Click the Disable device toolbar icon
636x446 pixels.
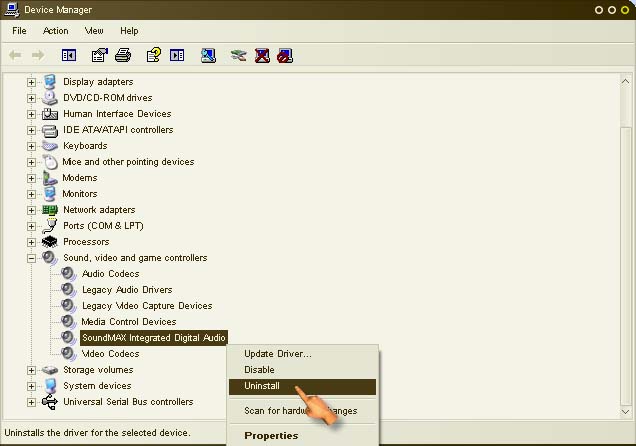[285, 55]
